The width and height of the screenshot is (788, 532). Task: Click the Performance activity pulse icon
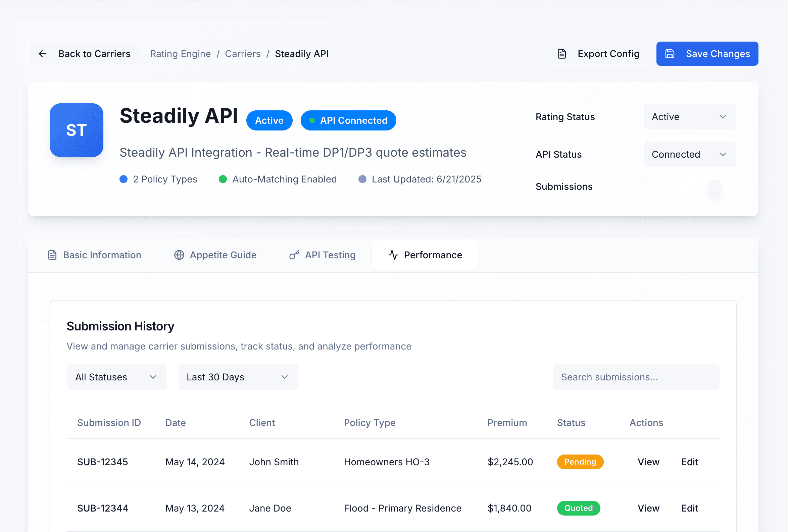click(x=393, y=255)
